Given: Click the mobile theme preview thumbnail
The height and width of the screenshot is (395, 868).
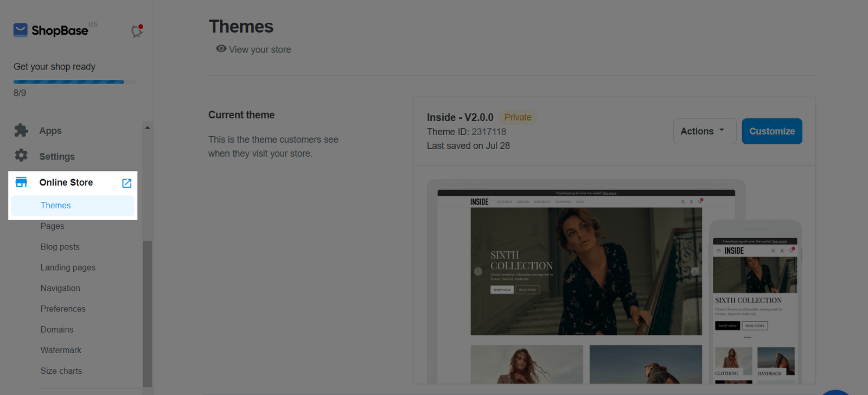Looking at the screenshot, I should pyautogui.click(x=755, y=304).
